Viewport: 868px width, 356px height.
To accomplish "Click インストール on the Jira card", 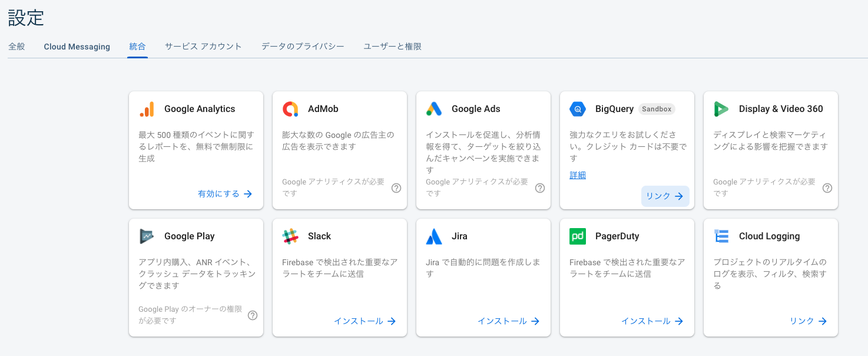I will pos(508,321).
